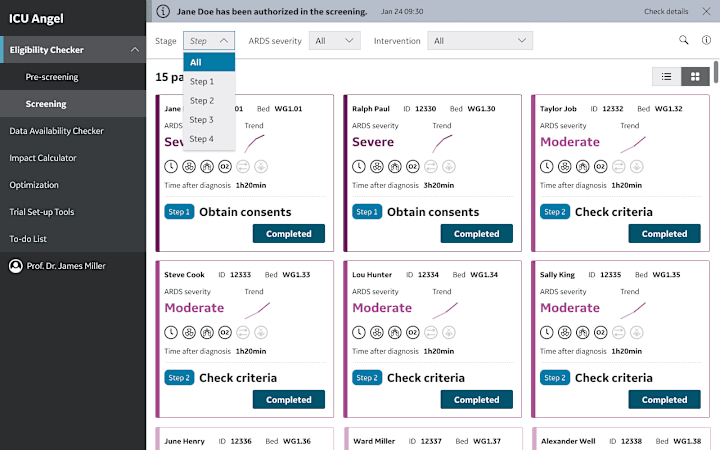Switch to list view layout
The width and height of the screenshot is (720, 450).
tap(666, 77)
